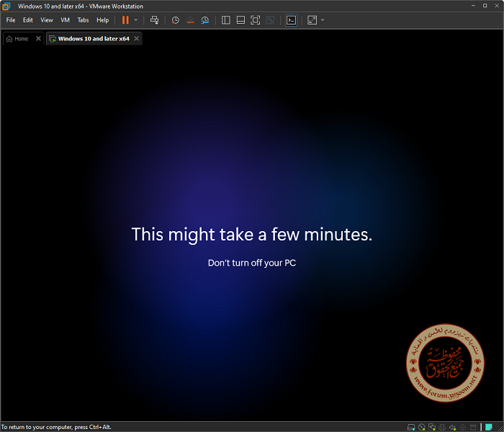Open the snapshot manager
504x432 pixels.
coord(205,20)
